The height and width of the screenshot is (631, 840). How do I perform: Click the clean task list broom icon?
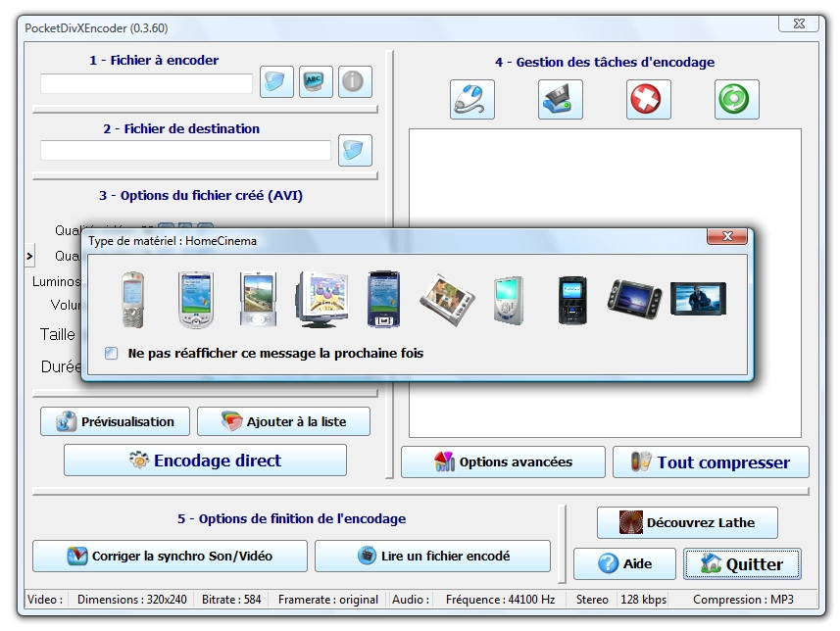pos(470,99)
